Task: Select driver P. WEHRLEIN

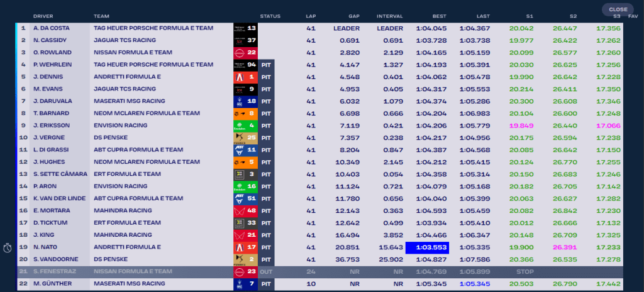Action: tap(54, 65)
